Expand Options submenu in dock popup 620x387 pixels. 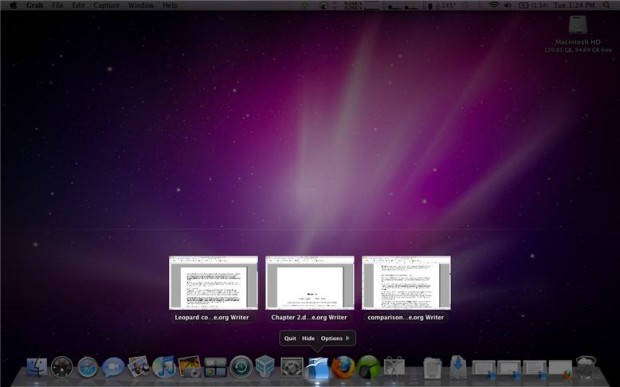pos(335,338)
